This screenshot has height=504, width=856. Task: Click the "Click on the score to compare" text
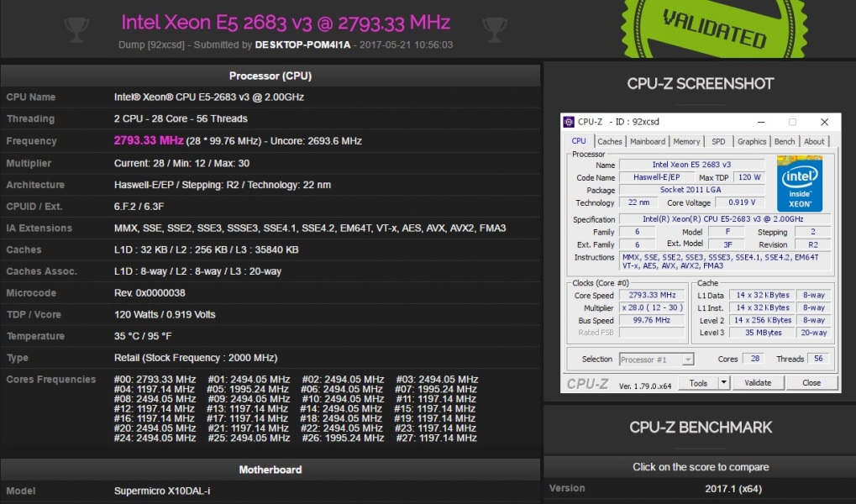tap(701, 467)
